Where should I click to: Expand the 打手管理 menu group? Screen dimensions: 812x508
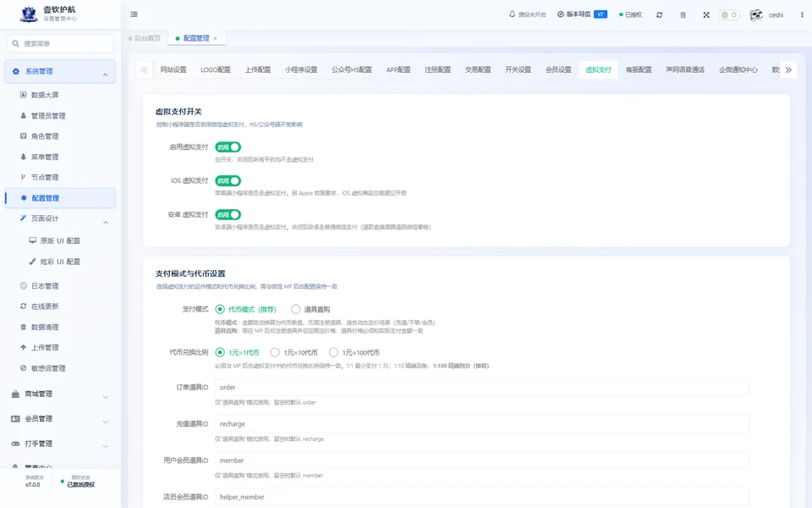60,444
